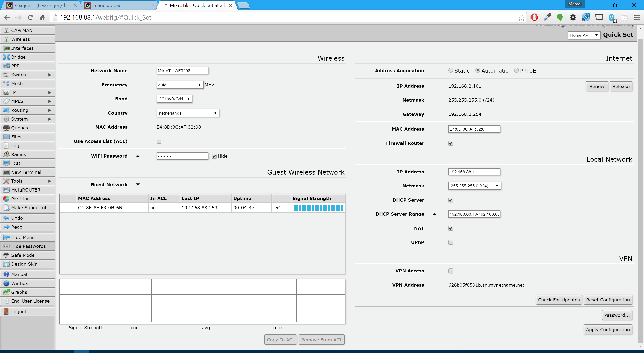
Task: Enable Safe Mode
Action: [x=28, y=255]
